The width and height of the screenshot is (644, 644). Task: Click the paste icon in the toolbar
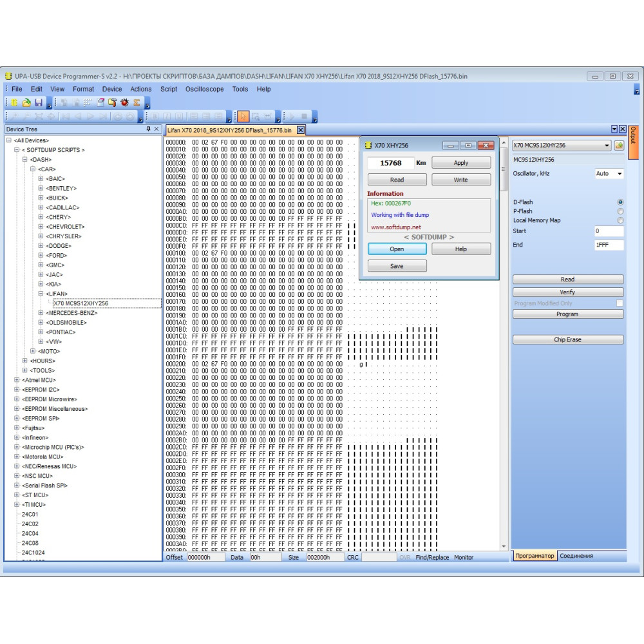tap(76, 102)
